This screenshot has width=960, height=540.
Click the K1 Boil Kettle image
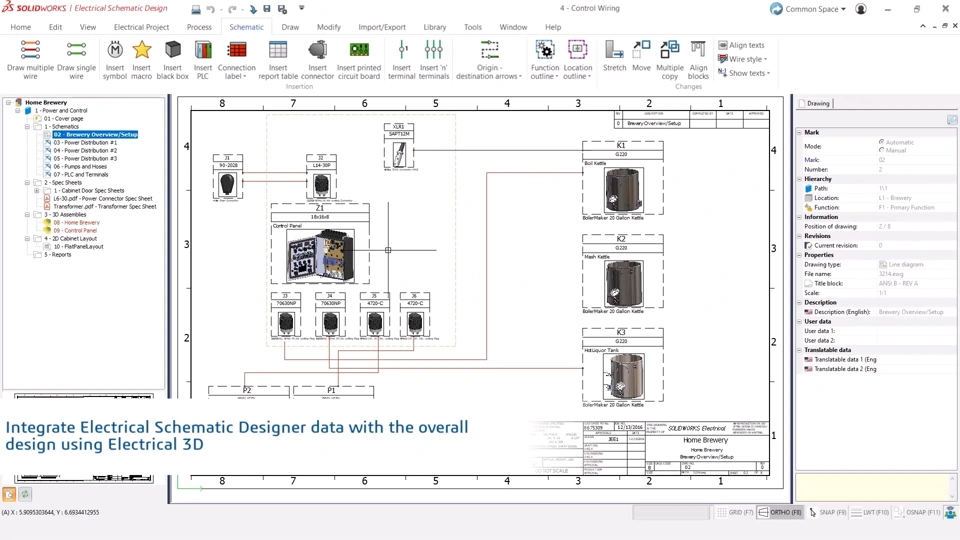click(623, 191)
